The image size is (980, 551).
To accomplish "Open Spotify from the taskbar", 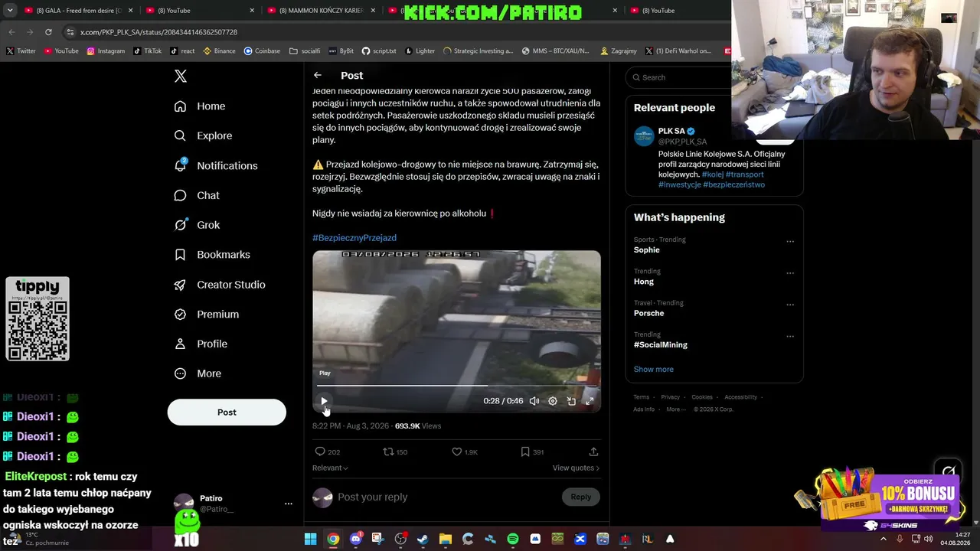I will [513, 539].
